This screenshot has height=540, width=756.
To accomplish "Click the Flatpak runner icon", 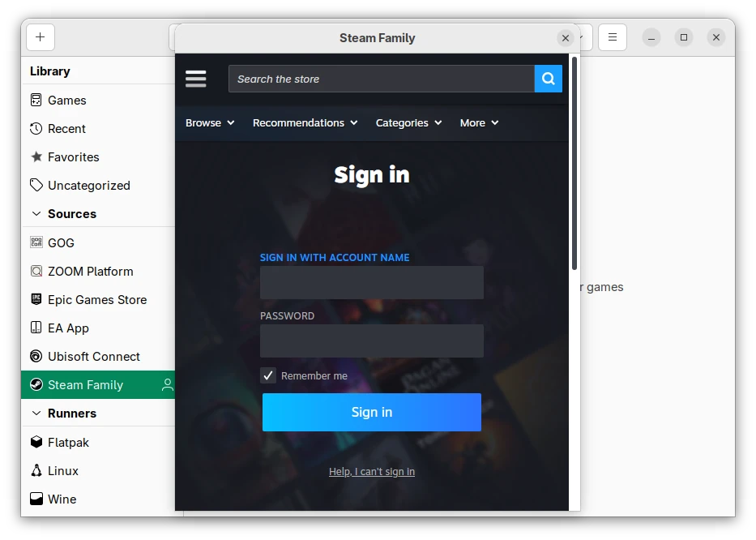I will pos(36,442).
